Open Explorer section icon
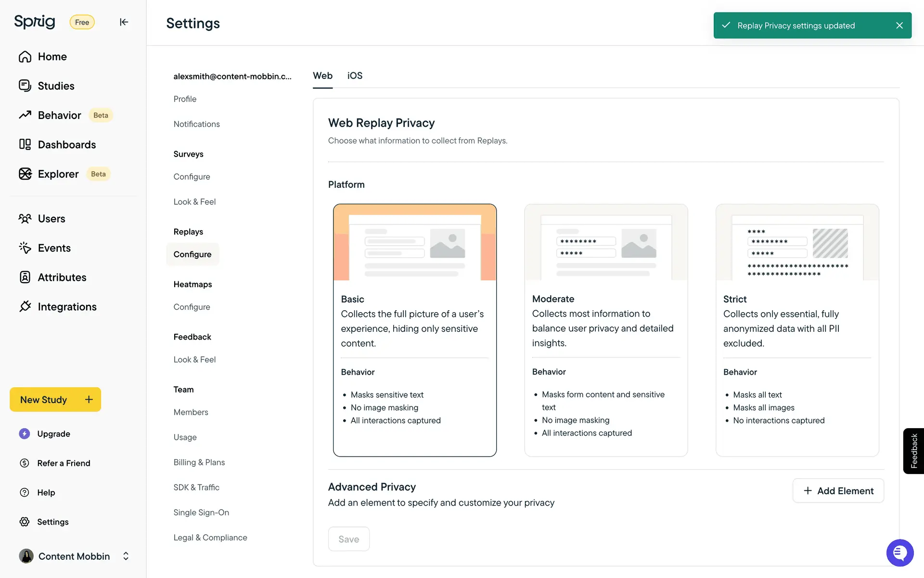 pos(25,174)
